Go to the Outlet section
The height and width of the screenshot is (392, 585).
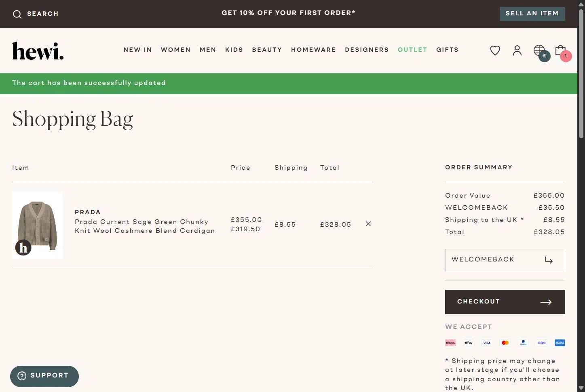(x=412, y=50)
